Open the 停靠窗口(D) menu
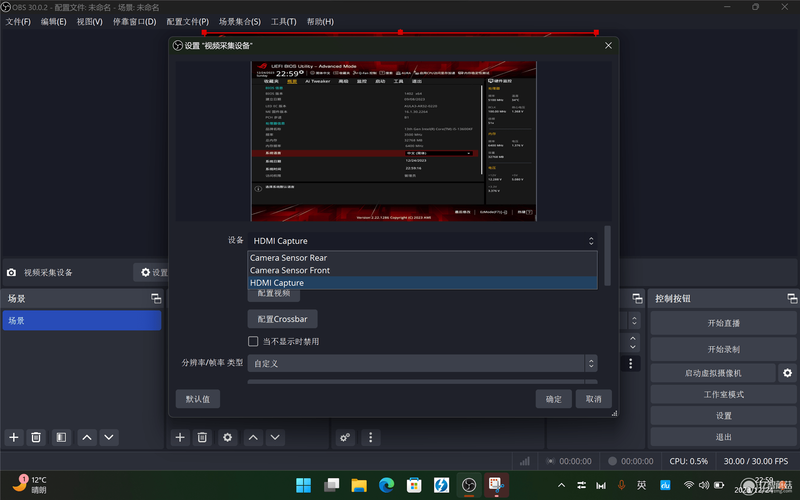800x500 pixels. (134, 21)
